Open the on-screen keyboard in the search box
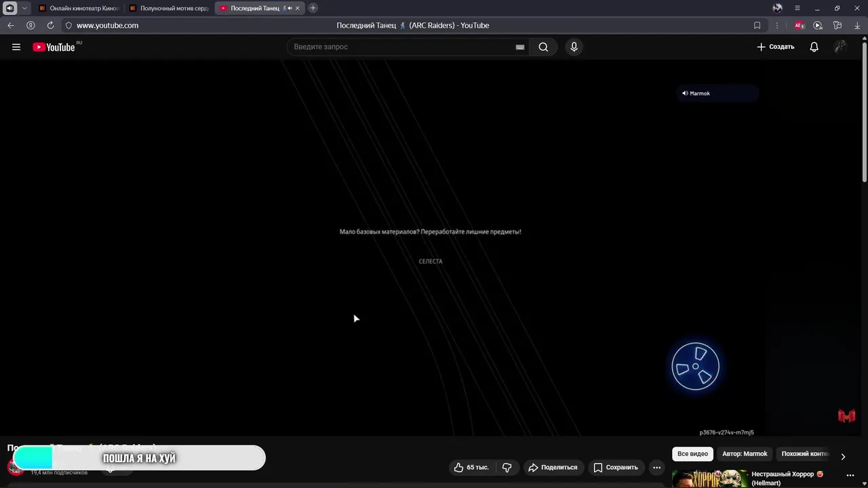Viewport: 868px width, 488px height. coord(519,47)
